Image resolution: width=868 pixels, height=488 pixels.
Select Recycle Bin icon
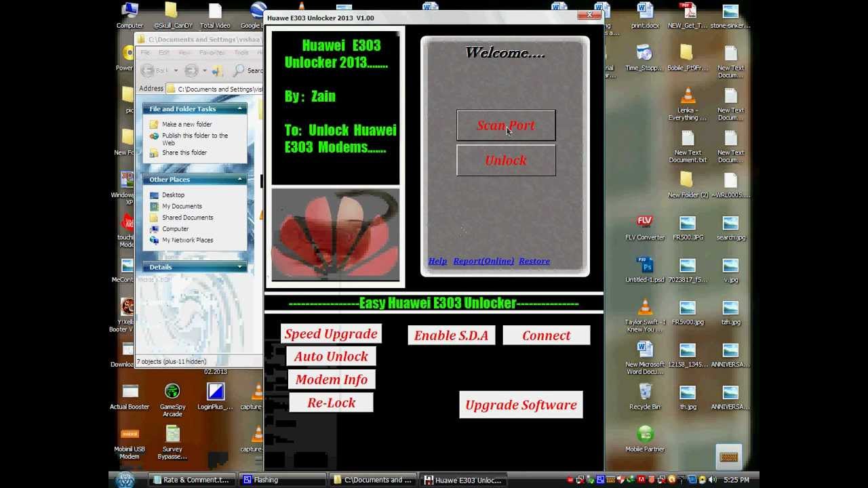point(645,397)
